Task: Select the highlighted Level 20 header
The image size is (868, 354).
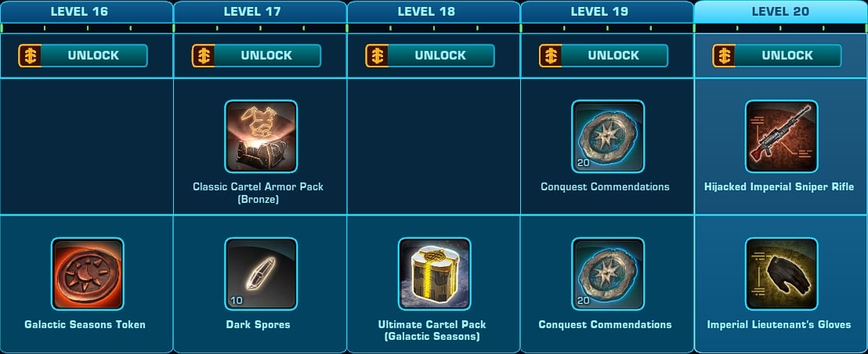Action: tap(780, 12)
